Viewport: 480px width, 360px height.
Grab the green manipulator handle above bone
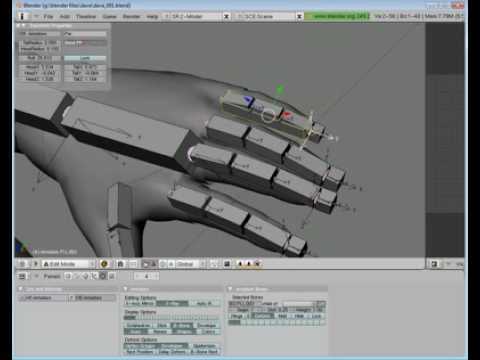pyautogui.click(x=280, y=89)
